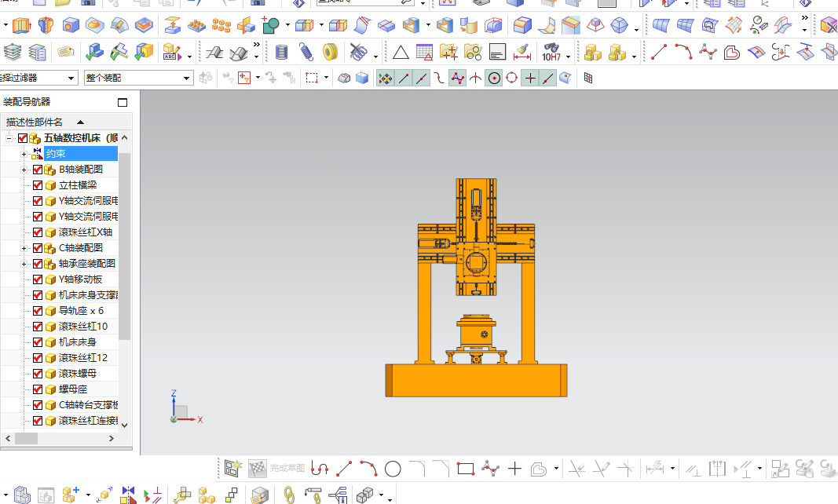Select the Edge Blend tool
This screenshot has height=504, width=838.
click(x=522, y=25)
